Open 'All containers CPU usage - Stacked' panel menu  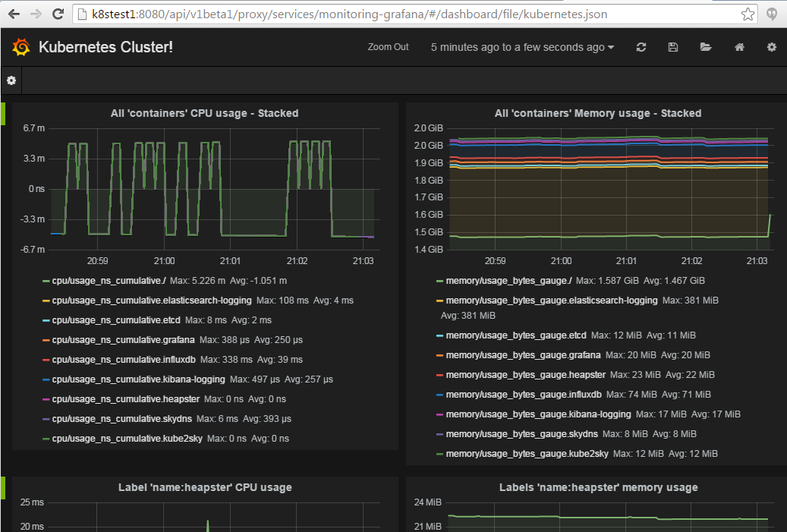[204, 113]
